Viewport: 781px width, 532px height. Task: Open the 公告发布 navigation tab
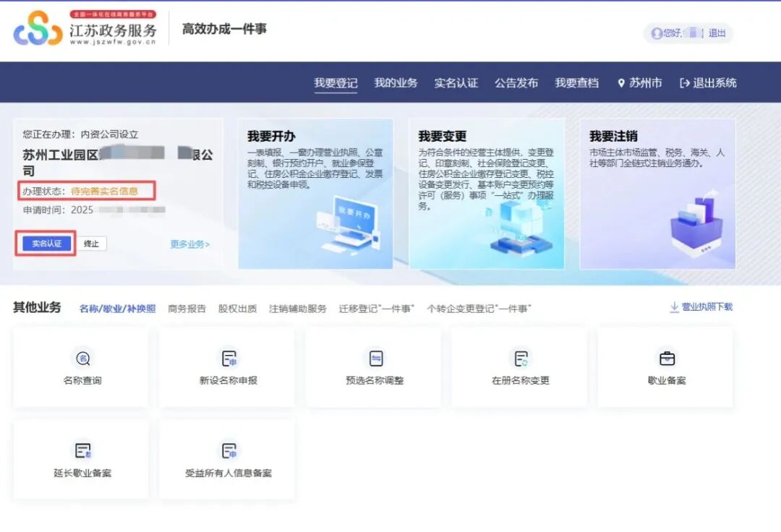tap(516, 83)
